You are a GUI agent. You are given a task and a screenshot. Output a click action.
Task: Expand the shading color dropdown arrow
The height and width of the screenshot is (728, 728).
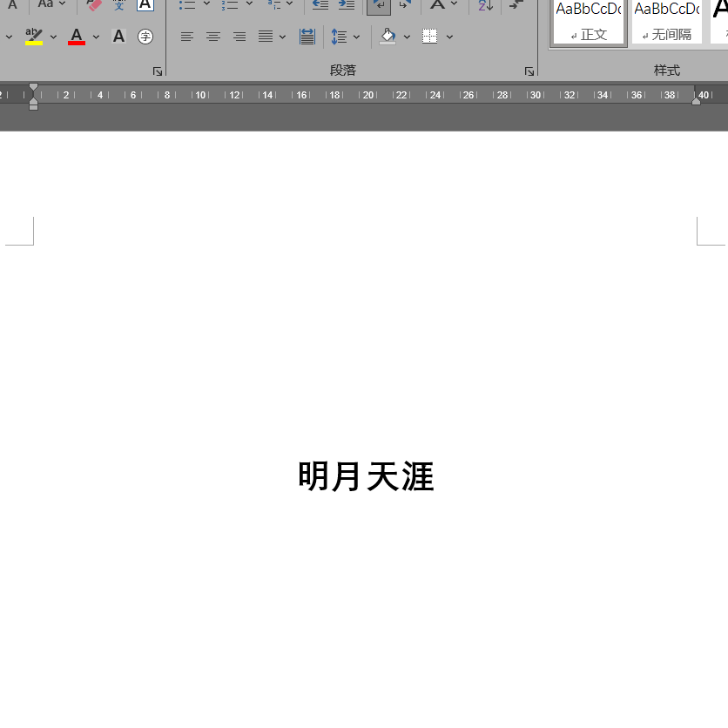407,37
